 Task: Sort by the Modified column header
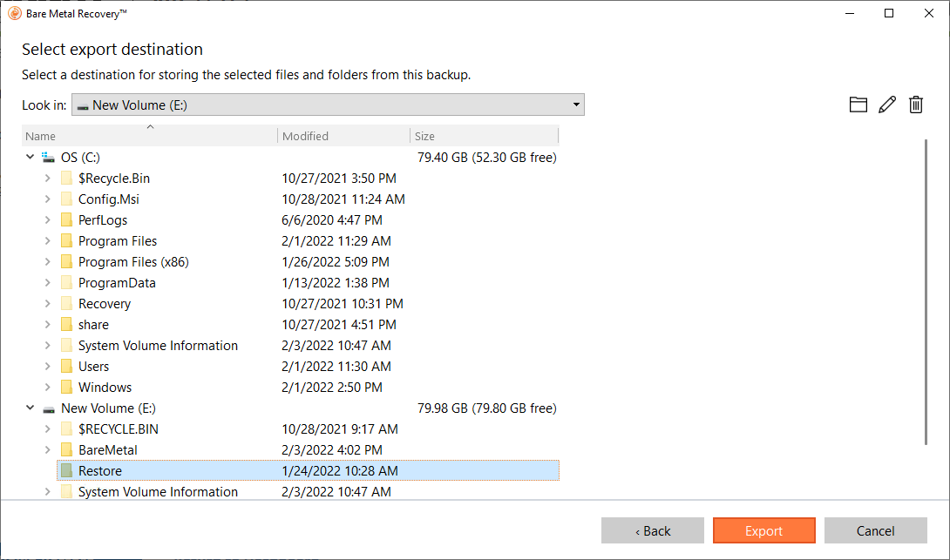343,136
